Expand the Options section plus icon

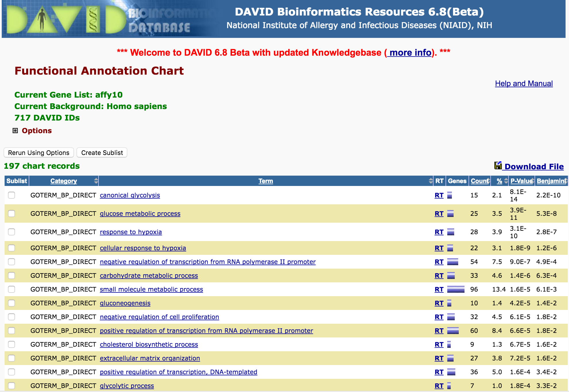pos(15,131)
